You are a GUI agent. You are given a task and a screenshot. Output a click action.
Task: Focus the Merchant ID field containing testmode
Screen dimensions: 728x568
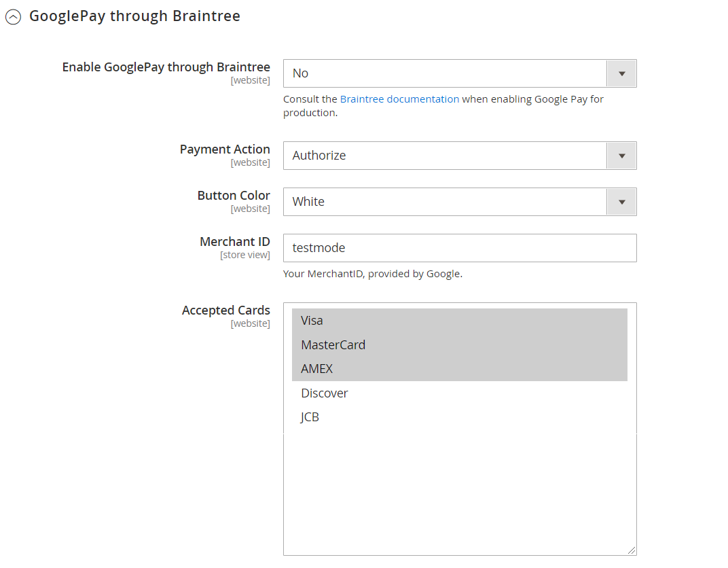[460, 248]
